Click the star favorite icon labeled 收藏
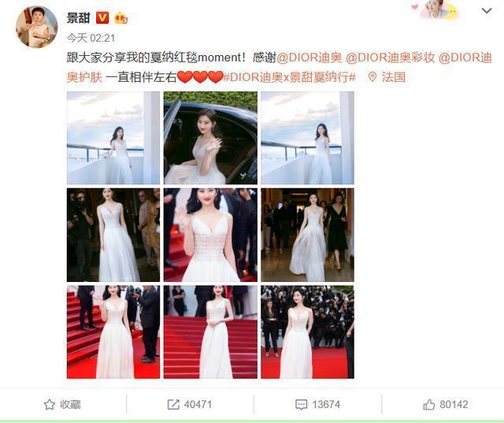This screenshot has width=504, height=423. 49,404
